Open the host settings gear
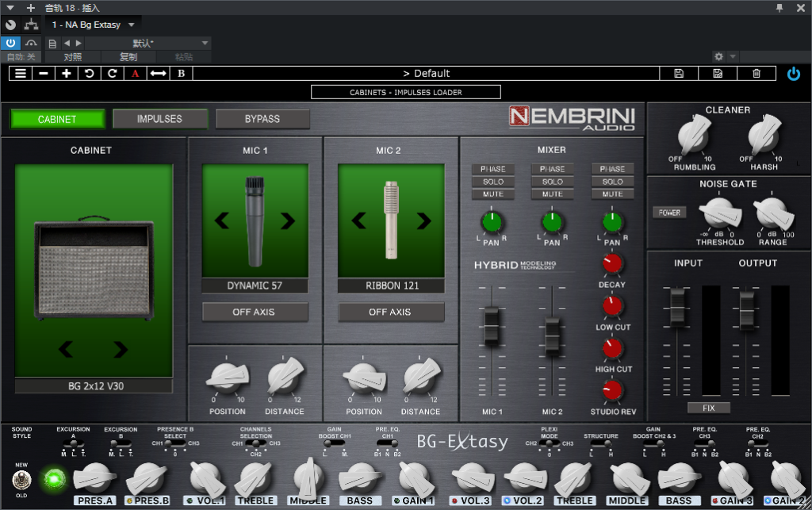The width and height of the screenshot is (812, 510). click(718, 56)
